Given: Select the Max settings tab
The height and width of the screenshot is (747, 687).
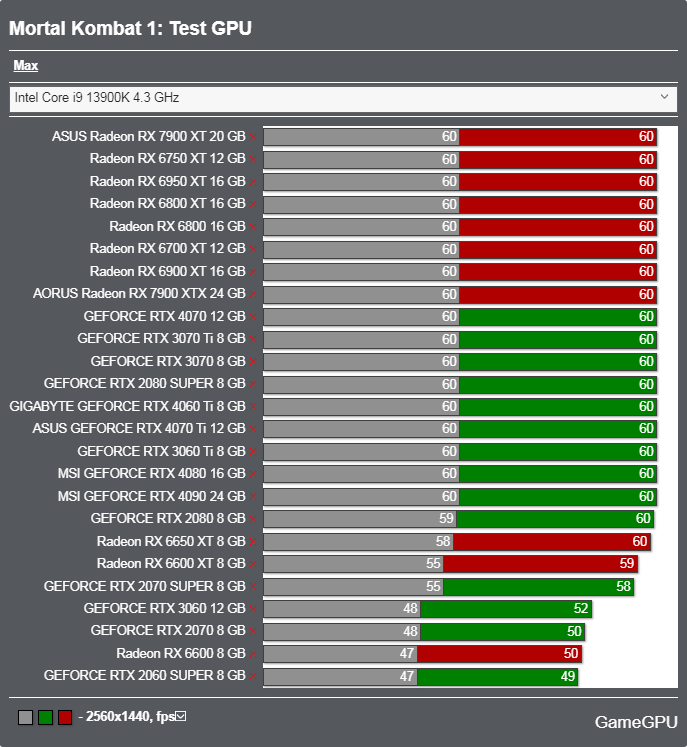Looking at the screenshot, I should pos(25,66).
